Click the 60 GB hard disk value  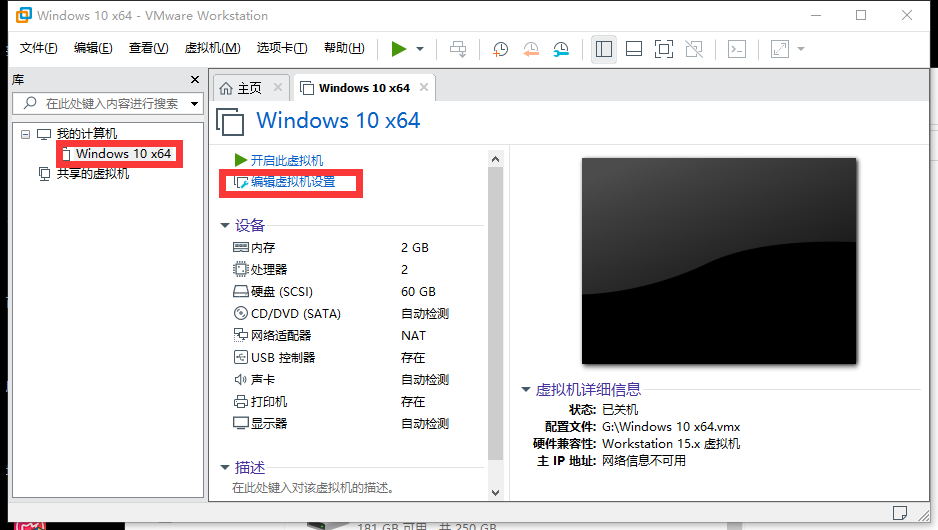418,292
